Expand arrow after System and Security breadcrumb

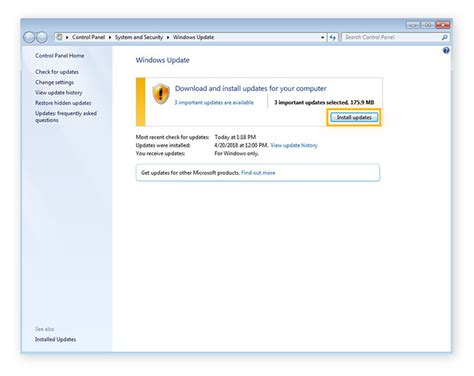point(168,37)
